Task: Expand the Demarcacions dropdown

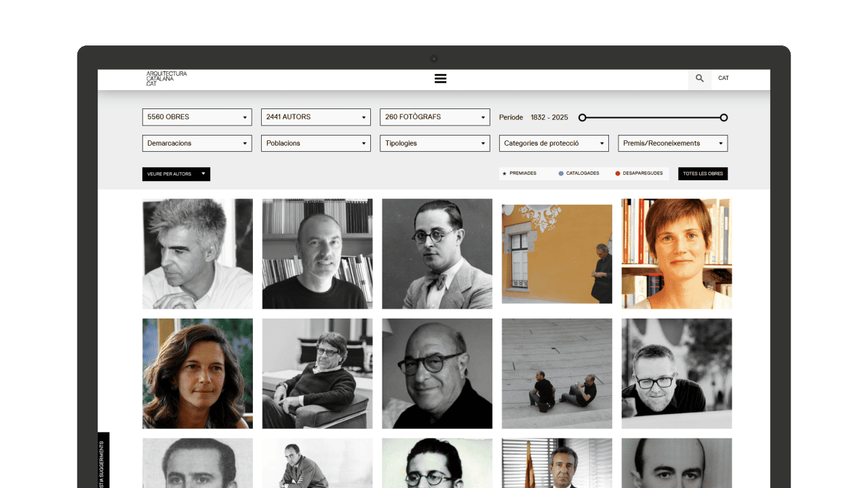Action: pyautogui.click(x=197, y=143)
